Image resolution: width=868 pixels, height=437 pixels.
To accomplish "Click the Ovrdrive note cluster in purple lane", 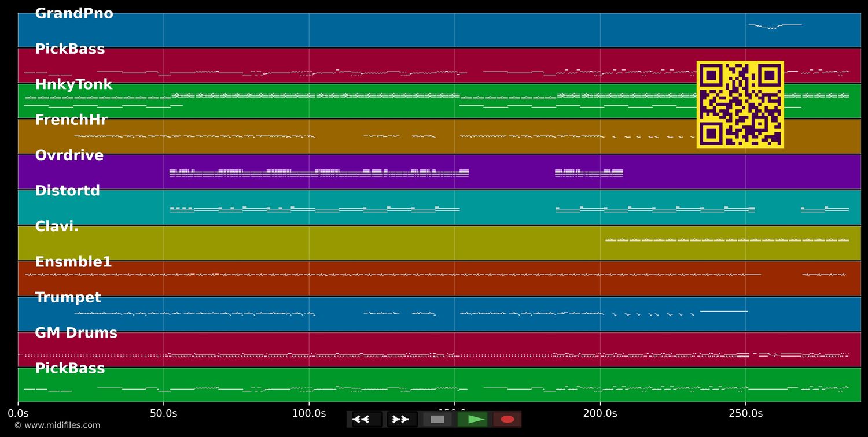I will [318, 173].
